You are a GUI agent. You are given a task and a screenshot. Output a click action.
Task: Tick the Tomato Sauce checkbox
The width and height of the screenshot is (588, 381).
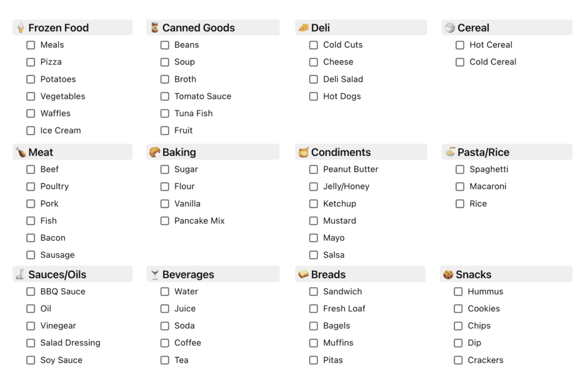coord(165,97)
